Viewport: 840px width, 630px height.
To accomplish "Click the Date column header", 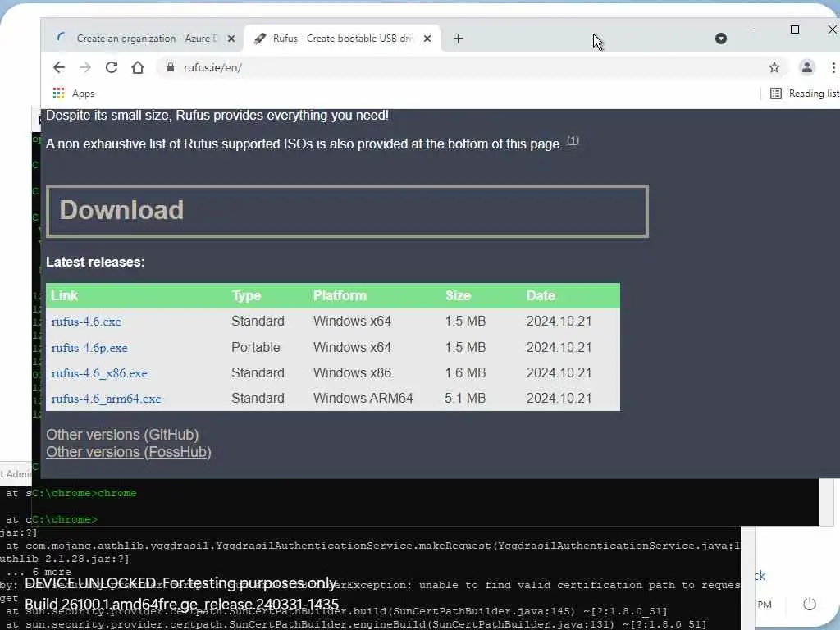I will pyautogui.click(x=541, y=295).
